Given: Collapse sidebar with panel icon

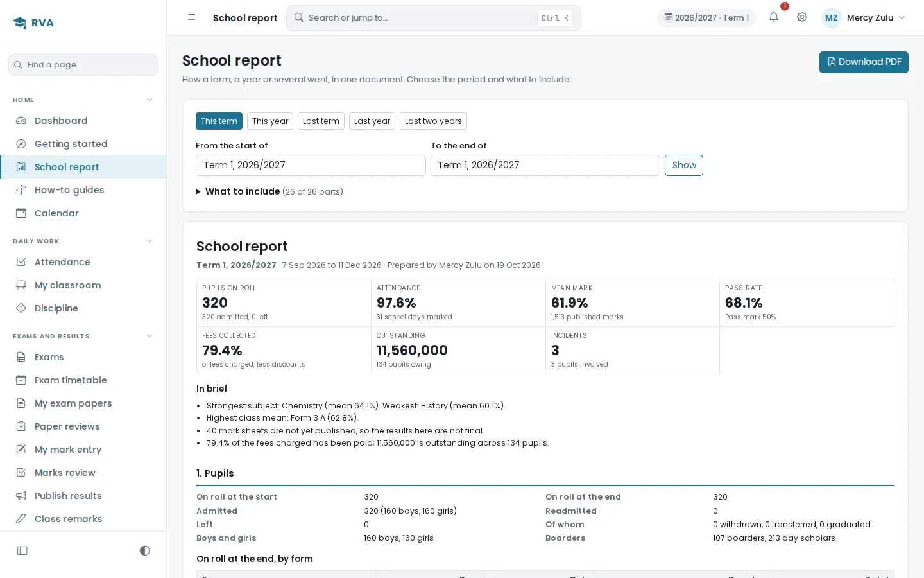Looking at the screenshot, I should point(22,550).
